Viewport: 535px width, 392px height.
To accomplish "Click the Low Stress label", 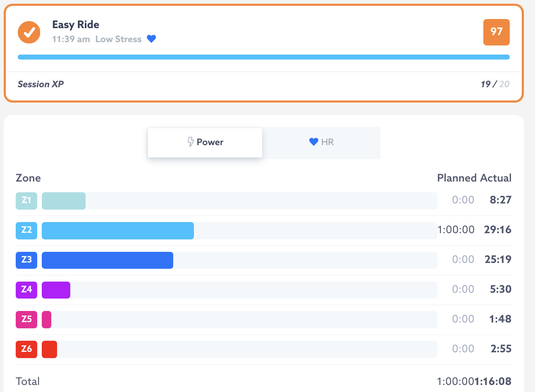I will (119, 39).
